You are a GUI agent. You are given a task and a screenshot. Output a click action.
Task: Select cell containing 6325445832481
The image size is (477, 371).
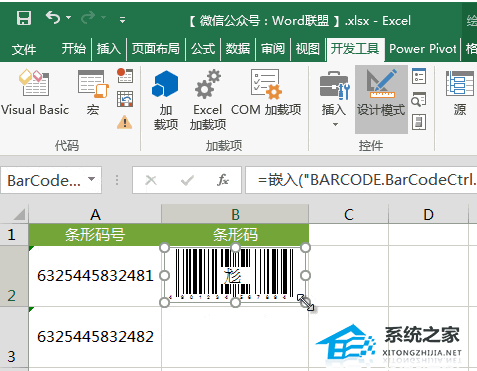point(95,276)
